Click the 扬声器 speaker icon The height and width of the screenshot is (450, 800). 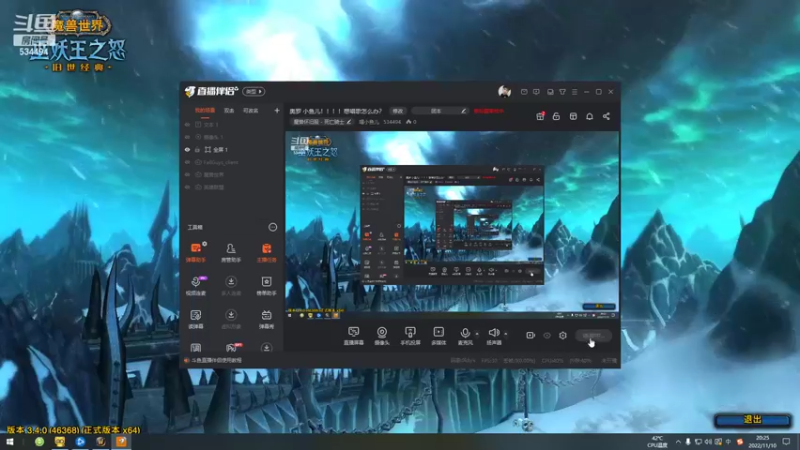coord(493,333)
